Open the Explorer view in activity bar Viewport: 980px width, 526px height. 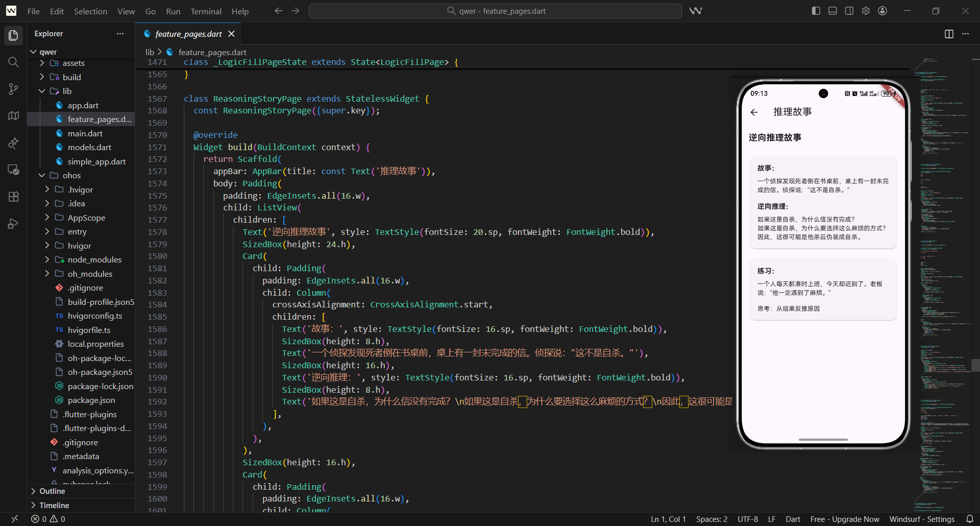tap(14, 35)
